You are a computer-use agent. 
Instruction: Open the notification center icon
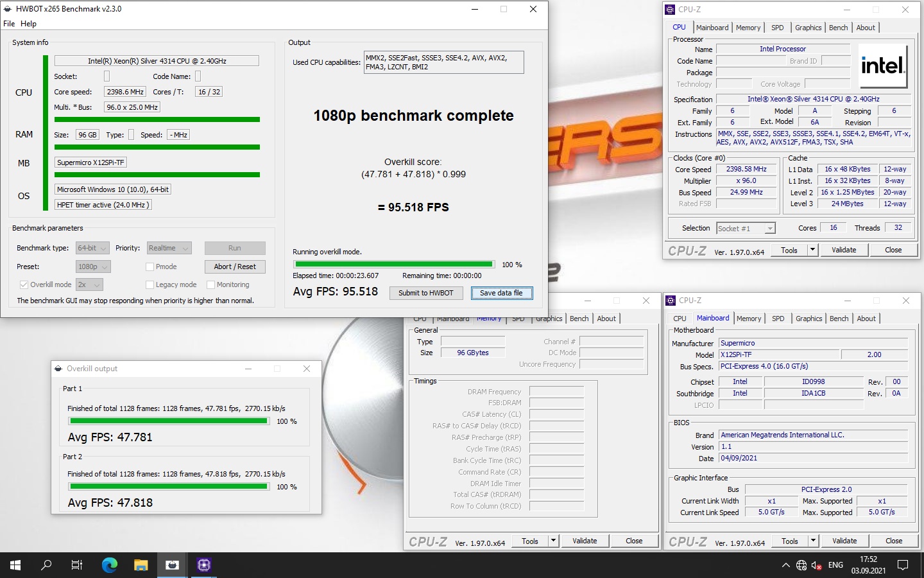(x=903, y=565)
